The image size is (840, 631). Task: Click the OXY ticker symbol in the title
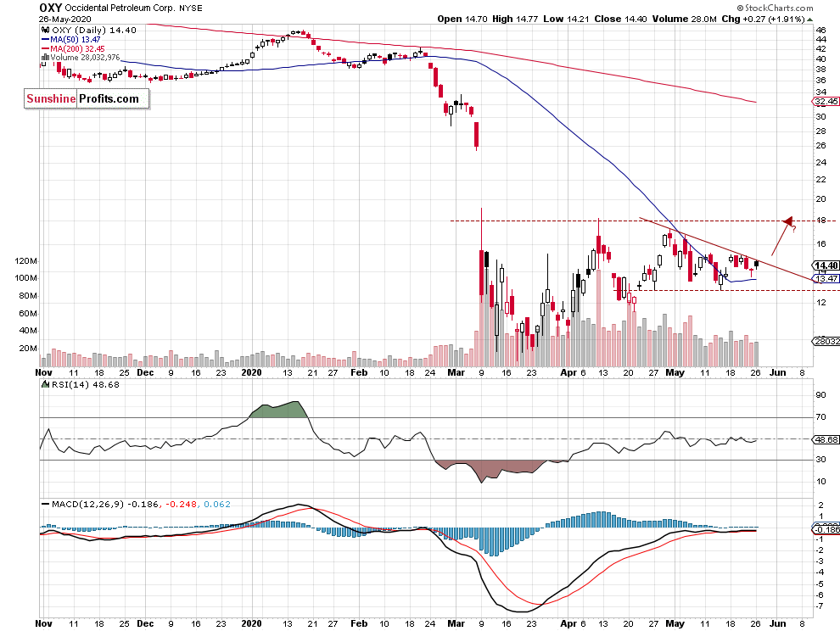tap(51, 8)
